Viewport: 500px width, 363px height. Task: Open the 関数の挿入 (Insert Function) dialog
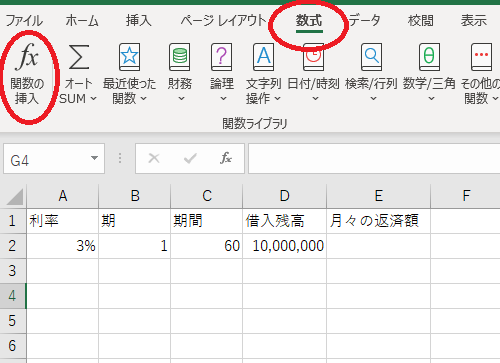[27, 74]
